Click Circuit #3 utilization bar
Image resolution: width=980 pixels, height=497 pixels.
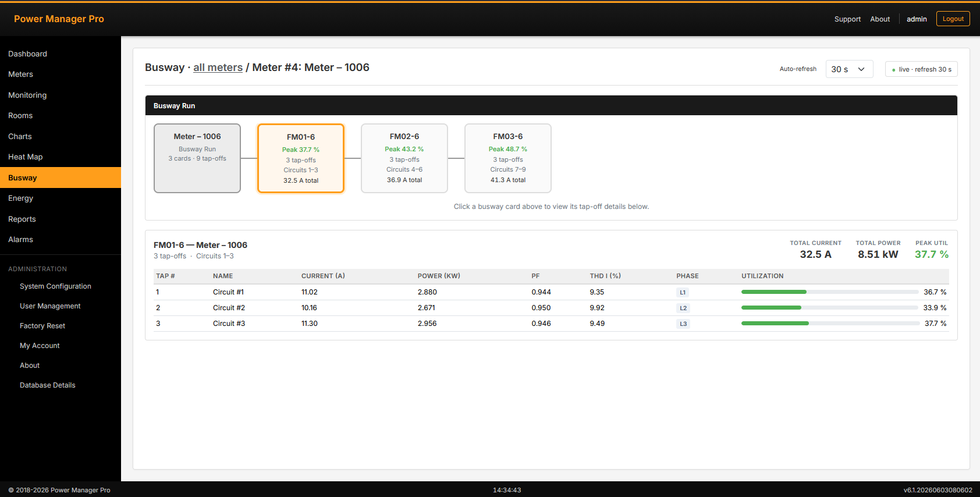[830, 324]
